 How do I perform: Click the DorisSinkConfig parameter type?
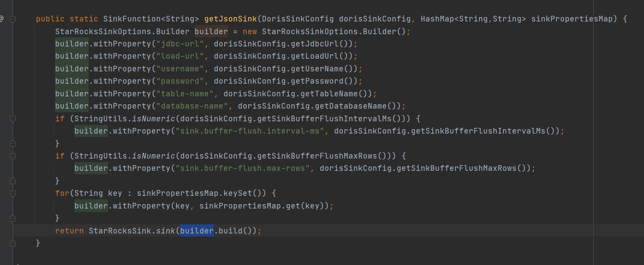coord(298,19)
